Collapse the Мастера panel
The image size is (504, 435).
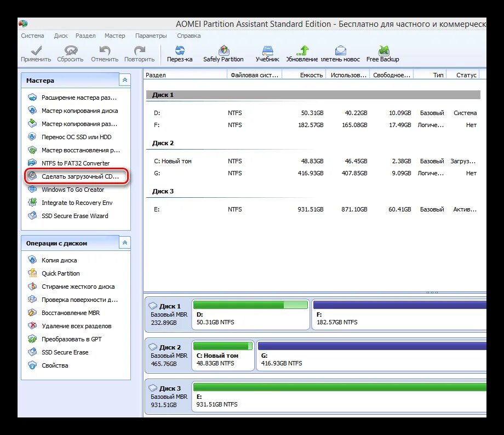point(125,80)
